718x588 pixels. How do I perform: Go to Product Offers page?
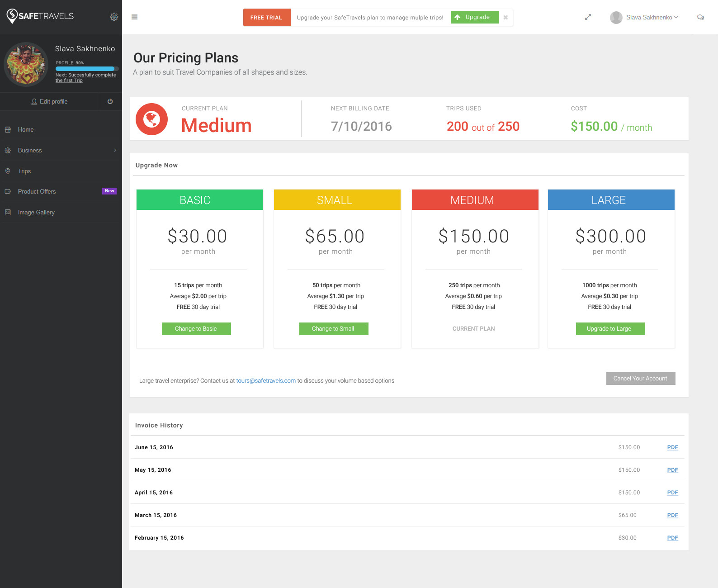[x=37, y=191]
